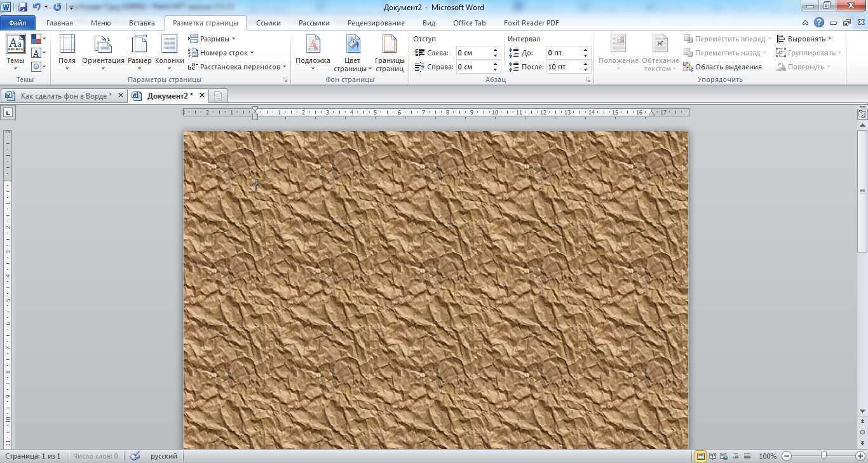Open the theme effects dropdown

(37, 66)
